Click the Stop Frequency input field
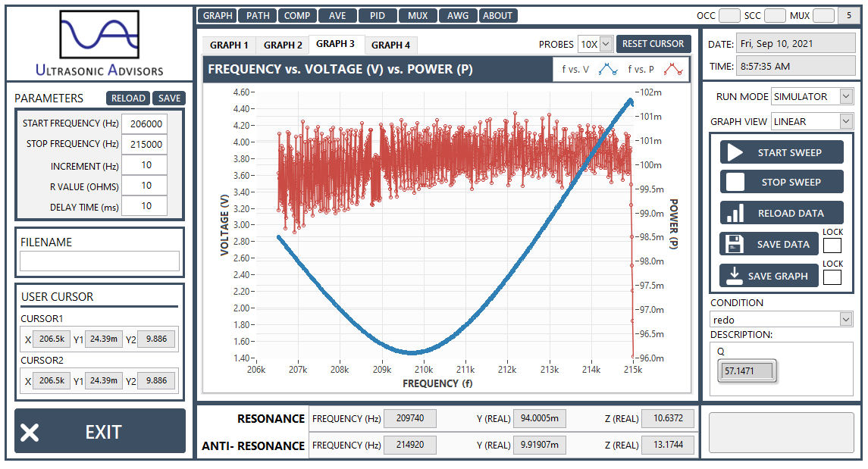 (145, 145)
